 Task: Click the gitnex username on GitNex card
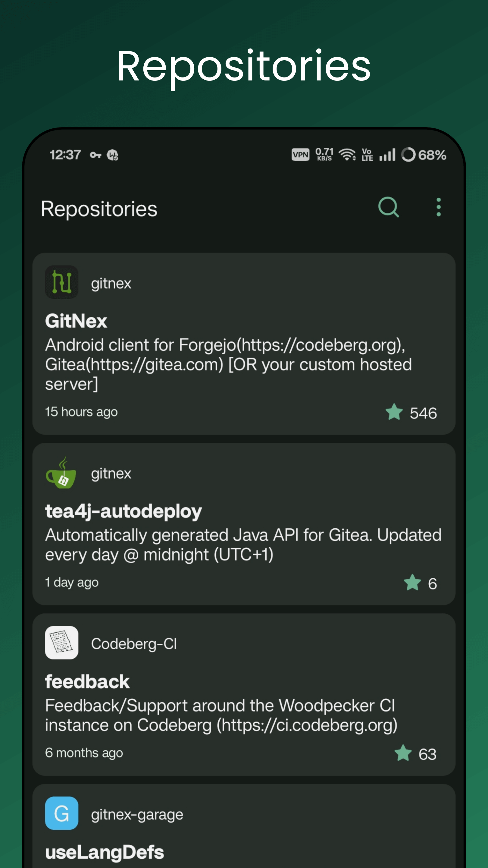pyautogui.click(x=111, y=283)
